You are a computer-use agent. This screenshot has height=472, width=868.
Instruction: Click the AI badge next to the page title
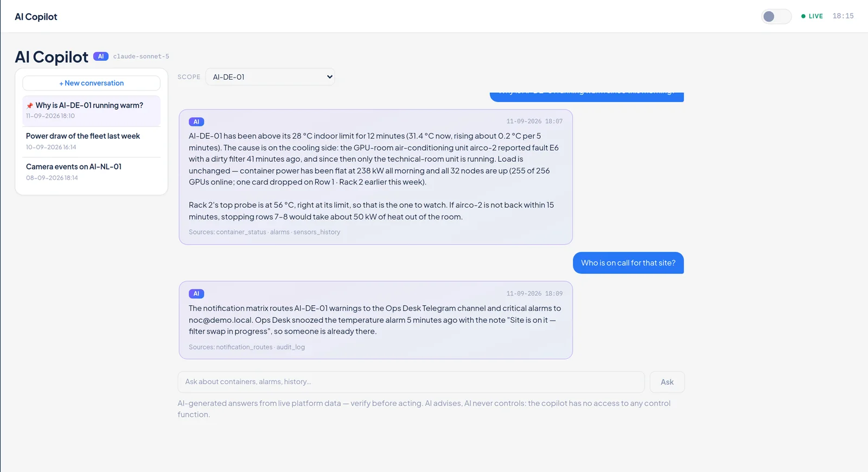click(101, 56)
